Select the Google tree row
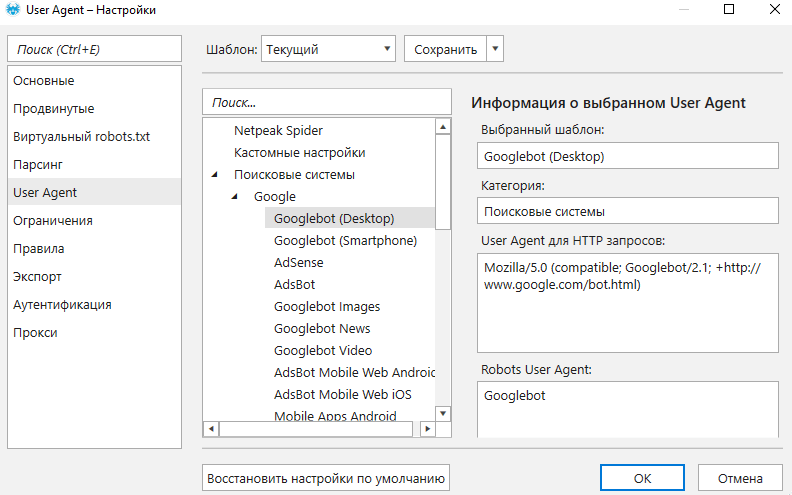This screenshot has height=495, width=792. pyautogui.click(x=275, y=196)
